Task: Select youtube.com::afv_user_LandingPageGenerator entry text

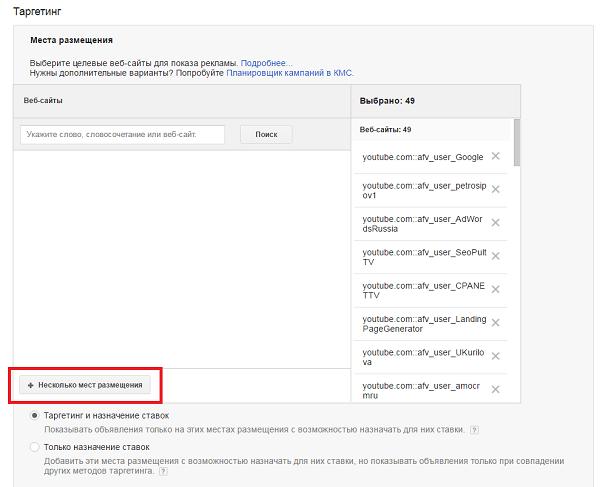Action: tap(424, 324)
